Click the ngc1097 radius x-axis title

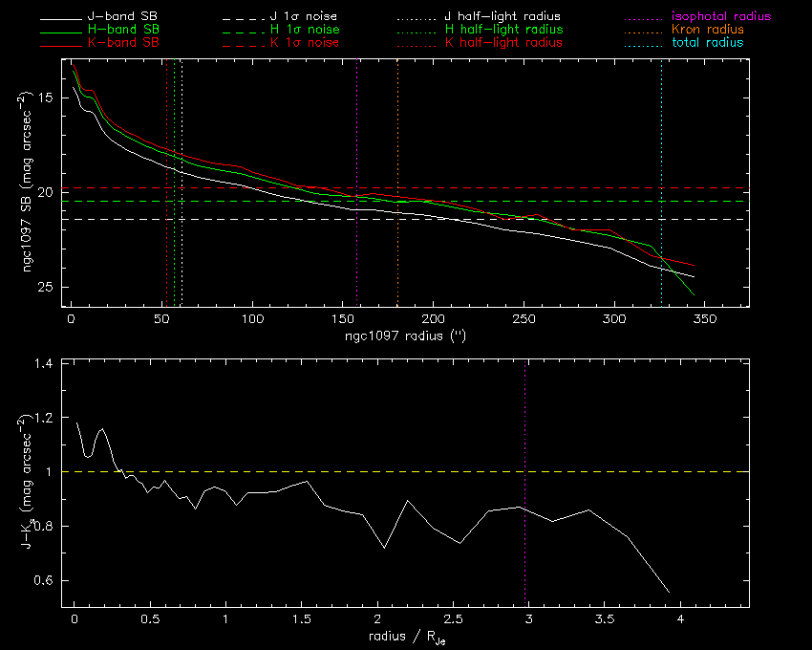[x=405, y=336]
